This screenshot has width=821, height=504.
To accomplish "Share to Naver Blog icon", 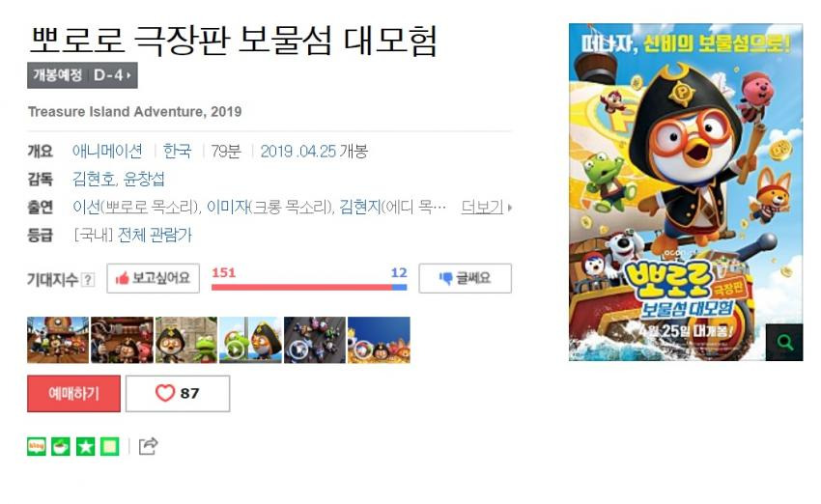I will click(37, 446).
